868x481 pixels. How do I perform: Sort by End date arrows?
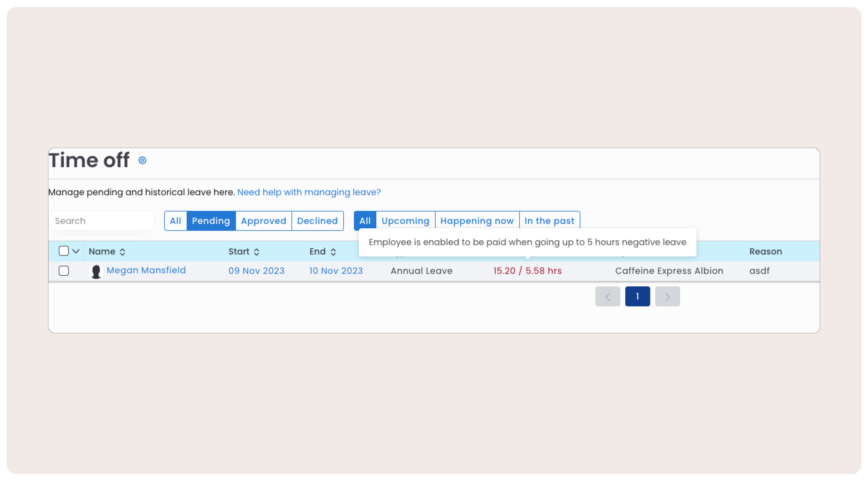[x=333, y=252]
